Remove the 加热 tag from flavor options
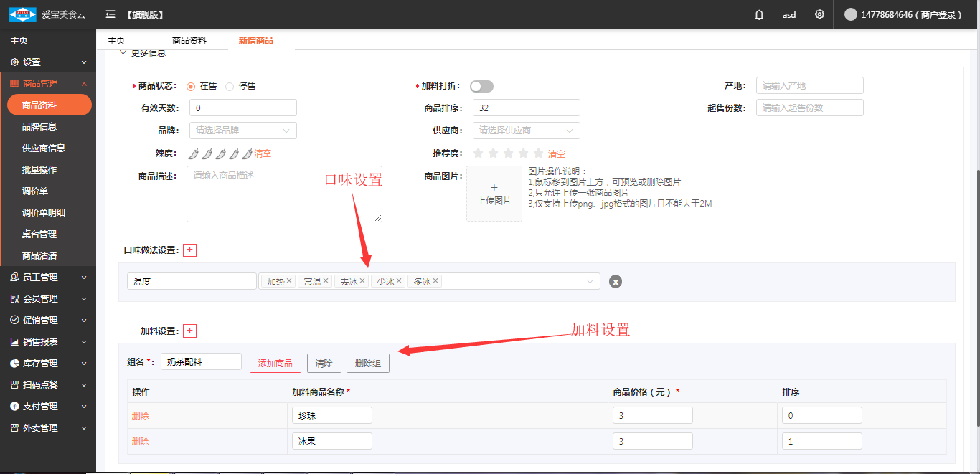980x474 pixels. pos(289,281)
